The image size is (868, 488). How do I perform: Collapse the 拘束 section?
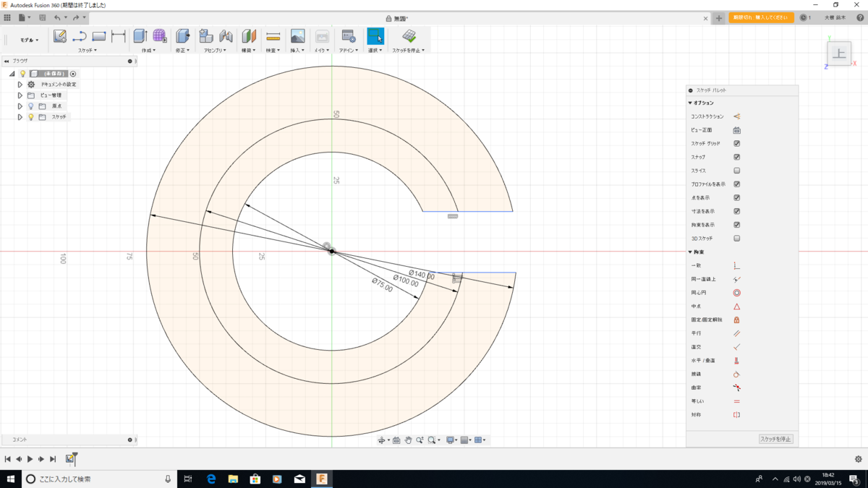[x=690, y=252]
